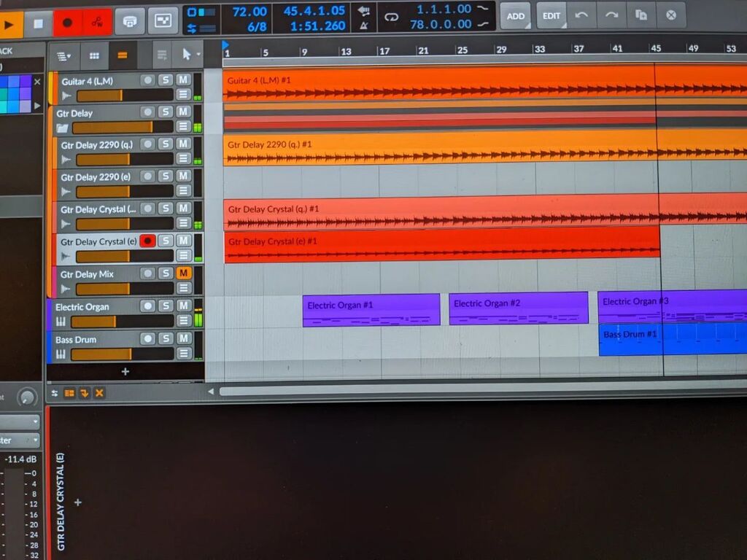Image resolution: width=747 pixels, height=560 pixels.
Task: Open automation lanes for Gtr Delay 2290 (q.)
Action: (183, 158)
